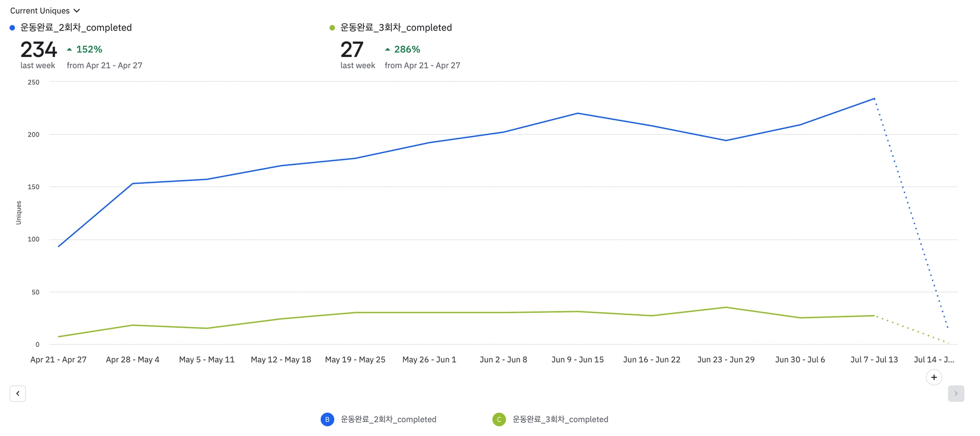Click blue dot beside 운동완료_2회차_completed header
This screenshot has width=980, height=436.
coord(12,28)
